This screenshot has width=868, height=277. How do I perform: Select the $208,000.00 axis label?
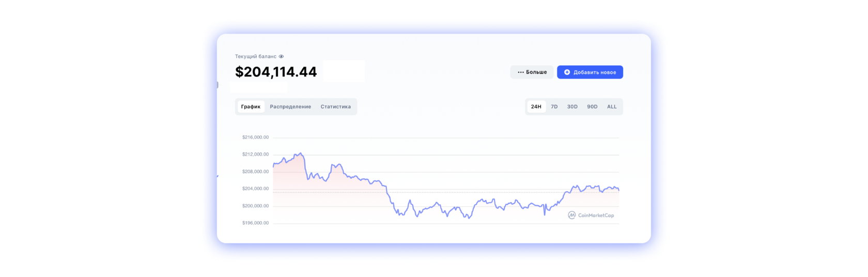(255, 171)
